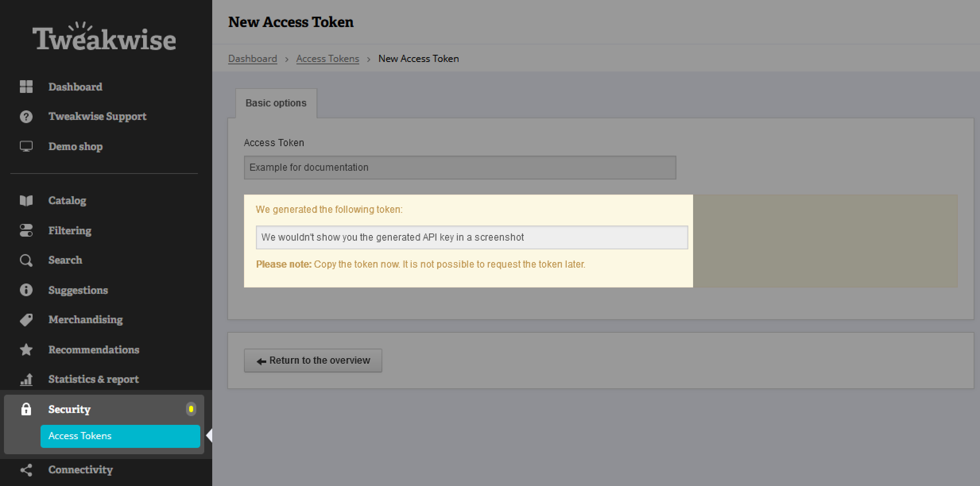The image size is (980, 486).
Task: Click the generated token text field
Action: (x=472, y=237)
